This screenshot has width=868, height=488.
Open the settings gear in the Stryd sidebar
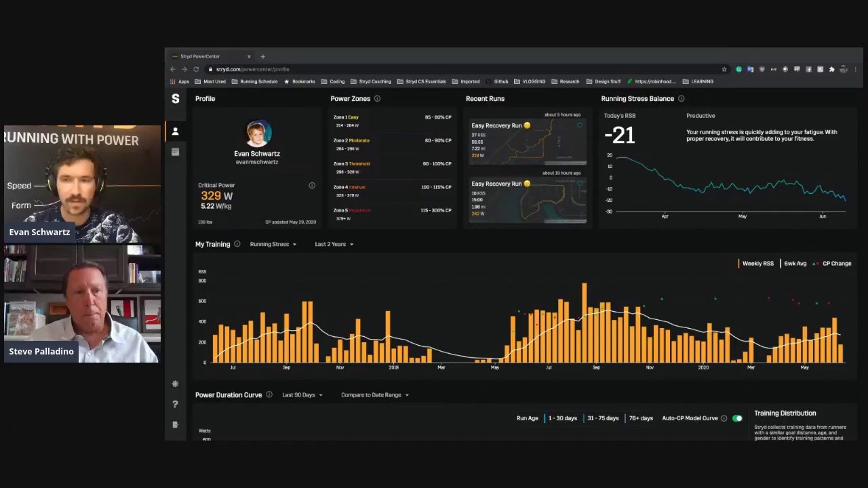point(176,384)
